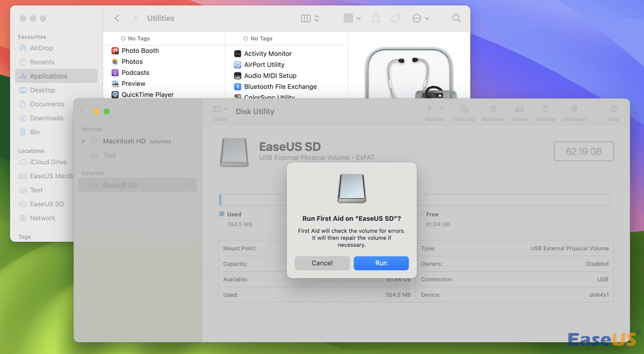Click the Finder search magnifier icon
The height and width of the screenshot is (354, 644).
(x=457, y=18)
